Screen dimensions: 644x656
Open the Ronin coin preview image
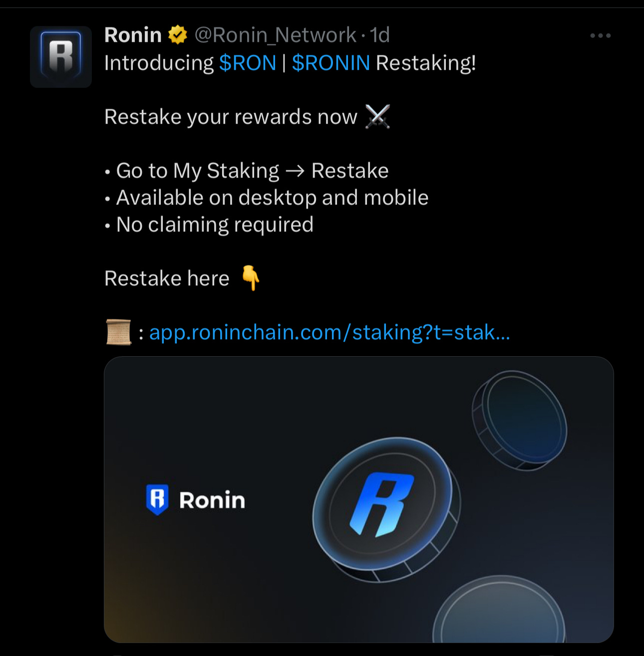coord(358,499)
